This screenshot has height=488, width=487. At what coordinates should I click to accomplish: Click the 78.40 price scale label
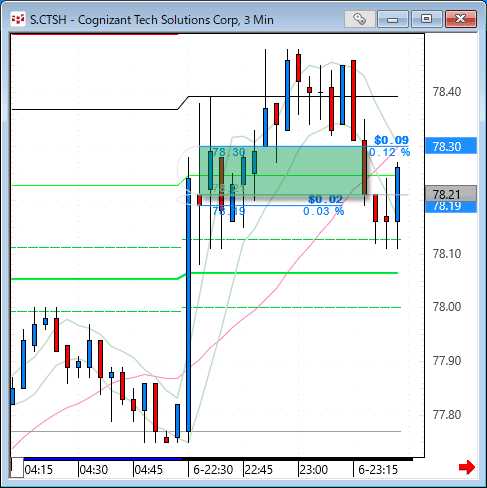(447, 92)
